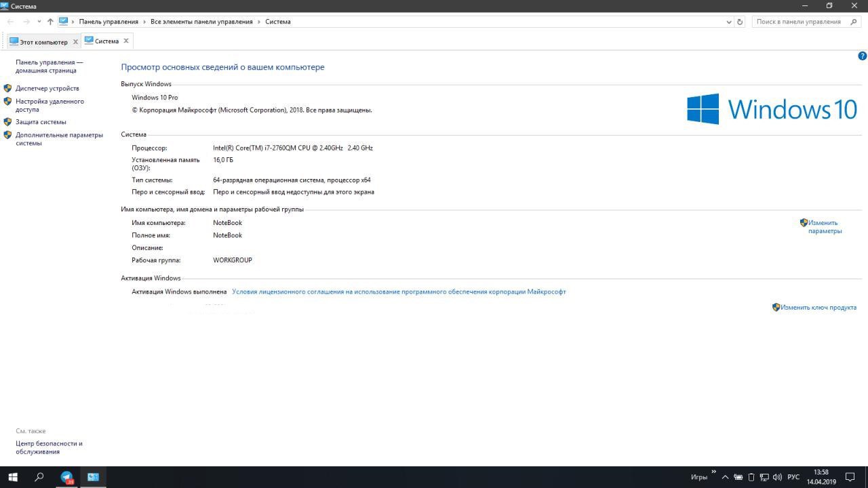Click 'Изменить параметры' link

pos(825,226)
